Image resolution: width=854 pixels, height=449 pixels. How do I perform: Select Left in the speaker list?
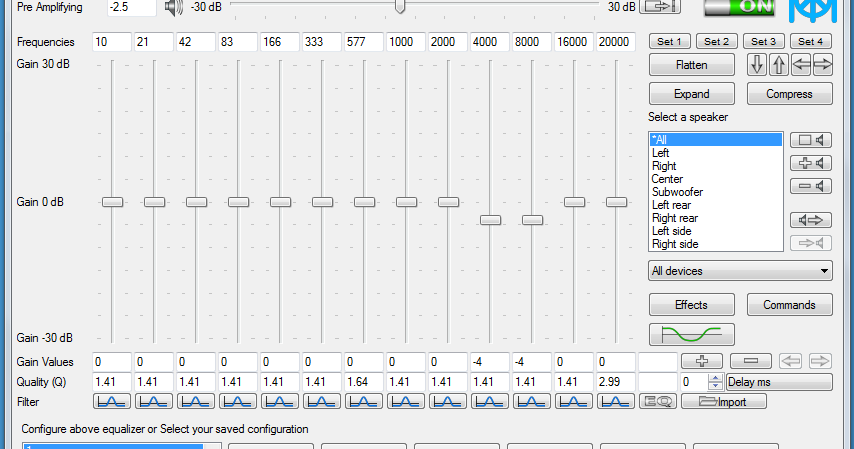pos(716,153)
